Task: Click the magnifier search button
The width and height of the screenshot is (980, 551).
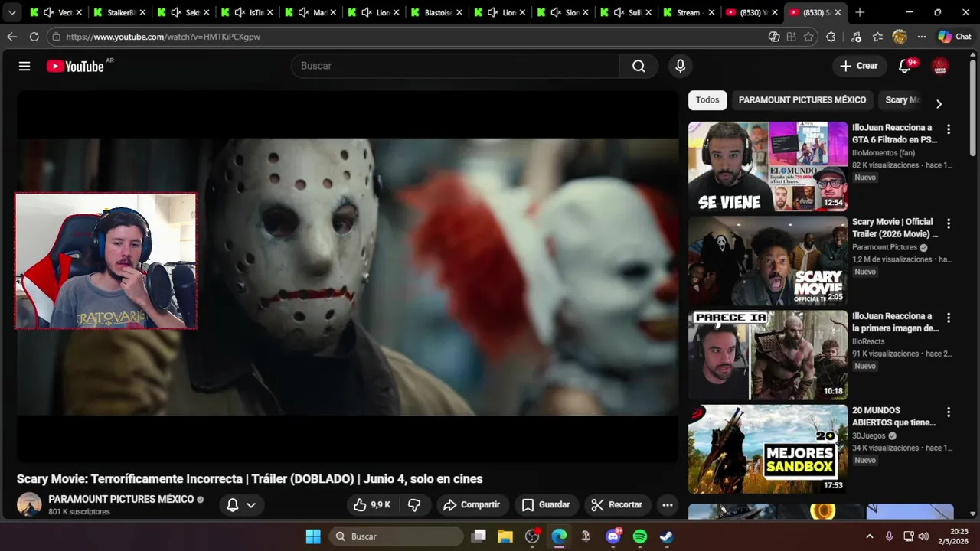Action: (x=639, y=66)
